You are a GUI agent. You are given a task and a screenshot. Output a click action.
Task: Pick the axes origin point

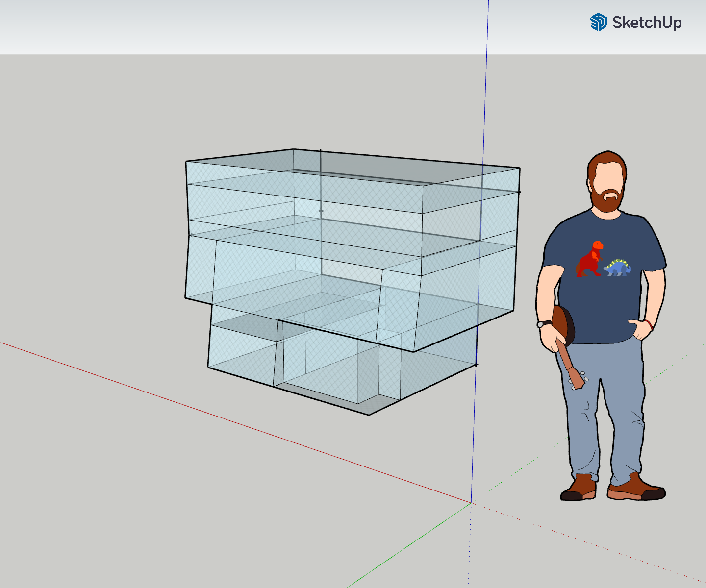471,502
